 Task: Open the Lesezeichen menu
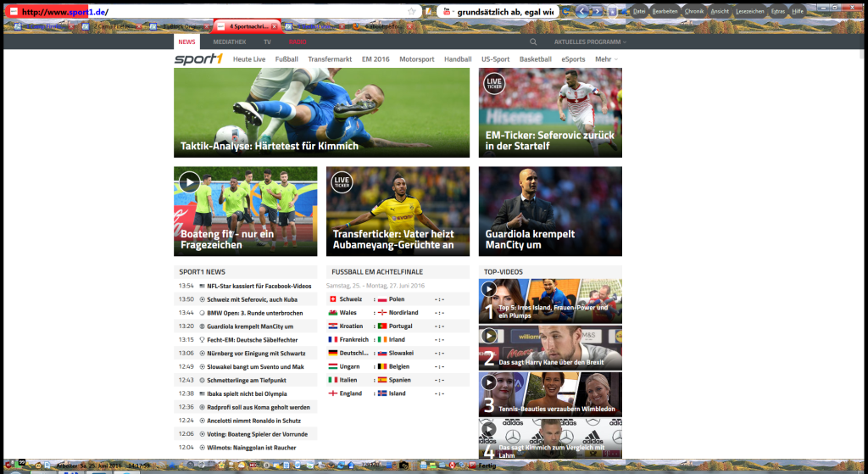click(x=750, y=11)
